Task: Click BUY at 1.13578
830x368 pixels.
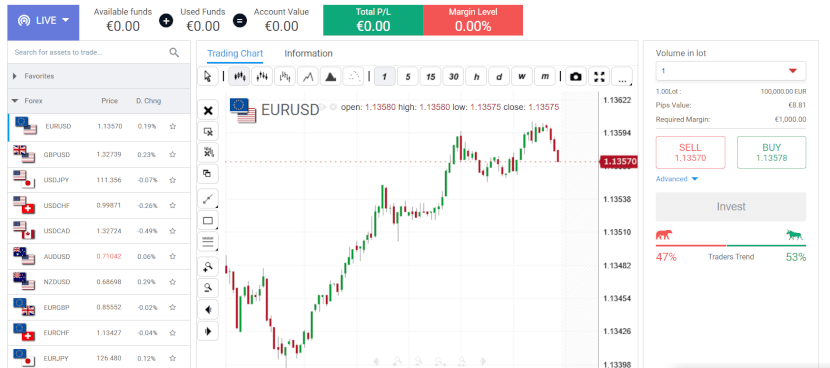Action: pyautogui.click(x=771, y=152)
